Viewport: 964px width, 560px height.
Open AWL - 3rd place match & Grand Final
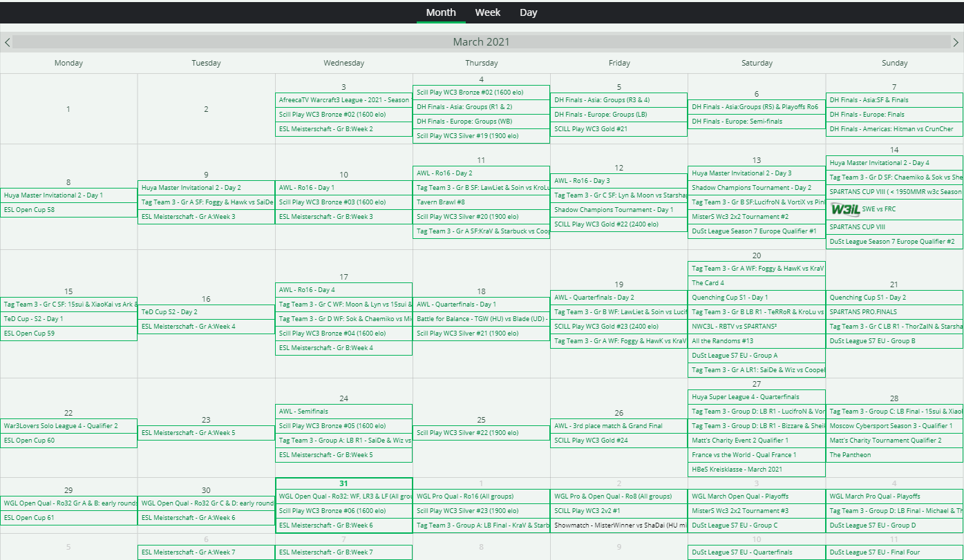[x=608, y=426]
